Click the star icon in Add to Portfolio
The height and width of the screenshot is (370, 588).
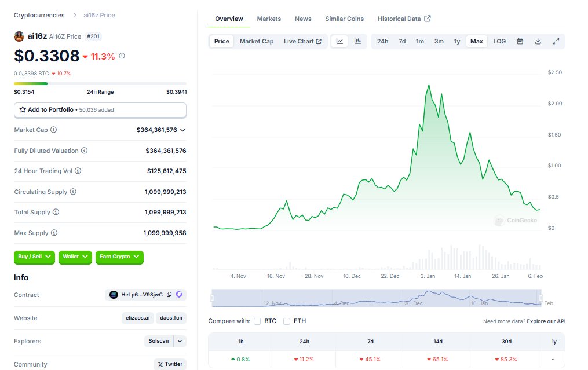23,109
